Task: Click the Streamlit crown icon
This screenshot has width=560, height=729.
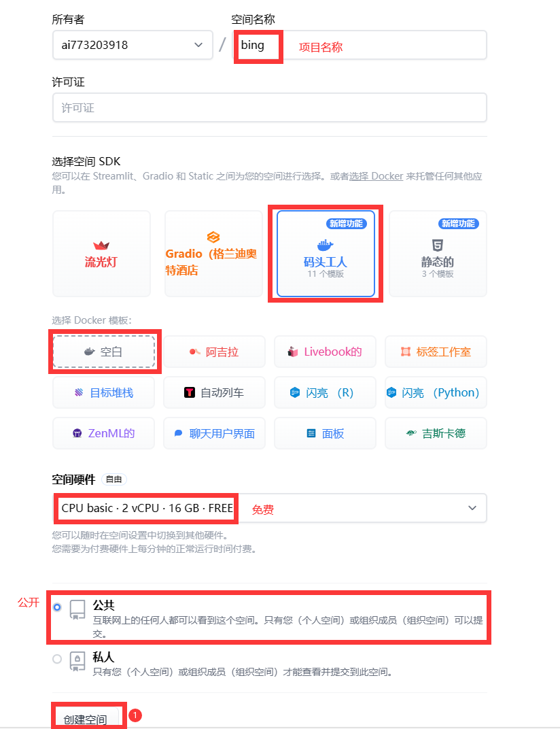Action: point(101,245)
